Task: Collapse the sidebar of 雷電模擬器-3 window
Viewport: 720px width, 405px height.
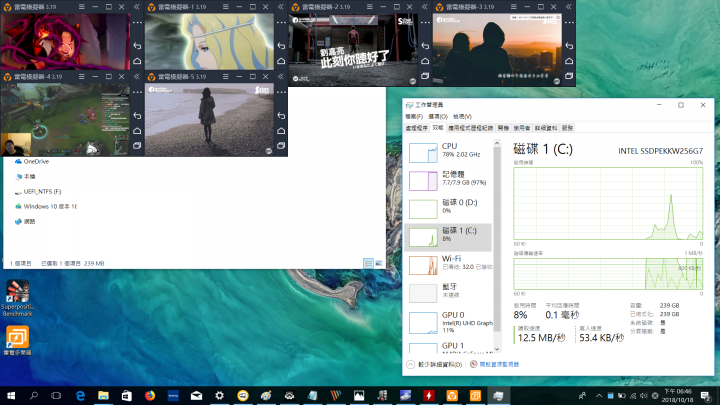Action: tap(569, 7)
